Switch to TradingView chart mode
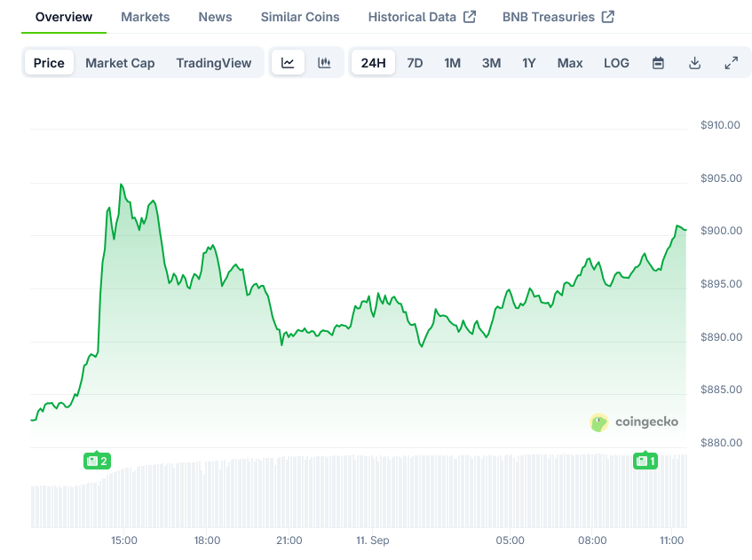Image resolution: width=752 pixels, height=560 pixels. [x=213, y=63]
